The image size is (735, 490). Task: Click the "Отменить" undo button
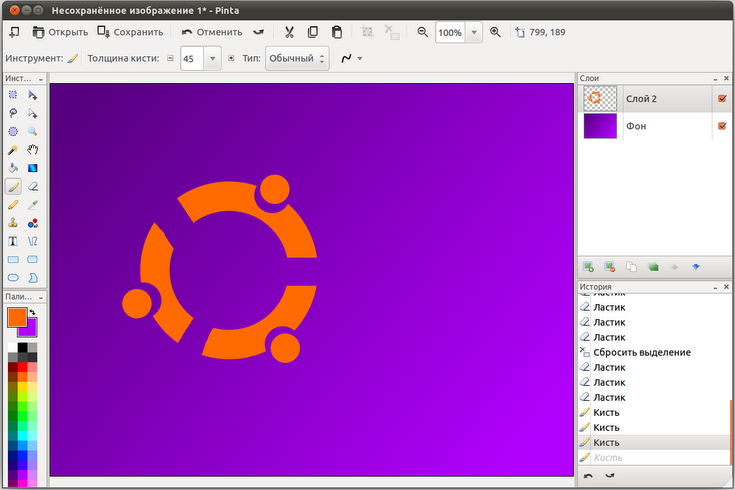click(212, 32)
